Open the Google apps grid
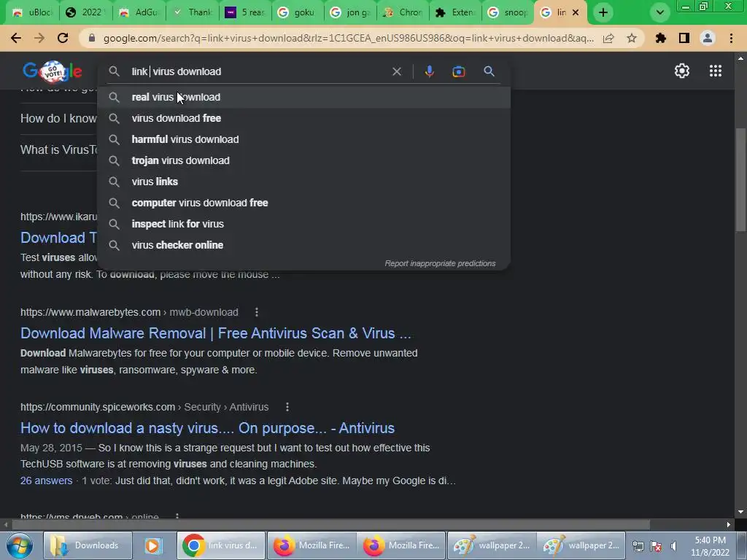This screenshot has width=747, height=560. 716,71
